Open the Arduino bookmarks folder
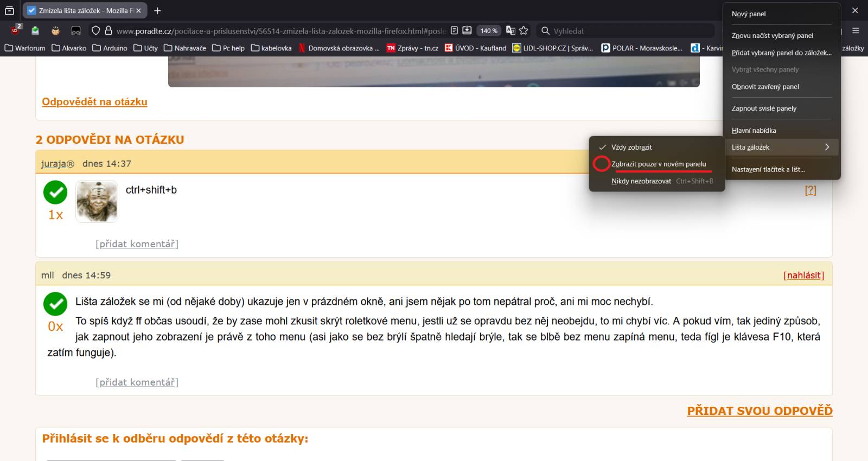868x461 pixels. pyautogui.click(x=110, y=48)
